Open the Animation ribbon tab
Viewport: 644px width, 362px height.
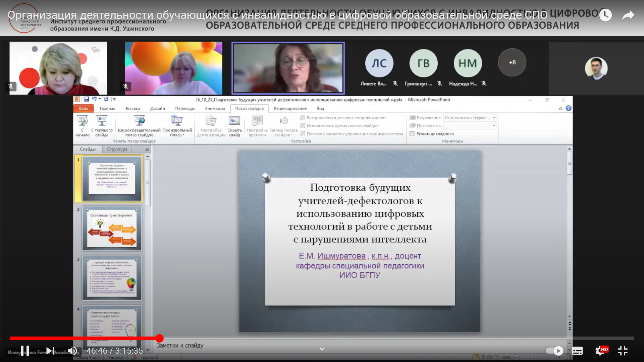pos(215,109)
